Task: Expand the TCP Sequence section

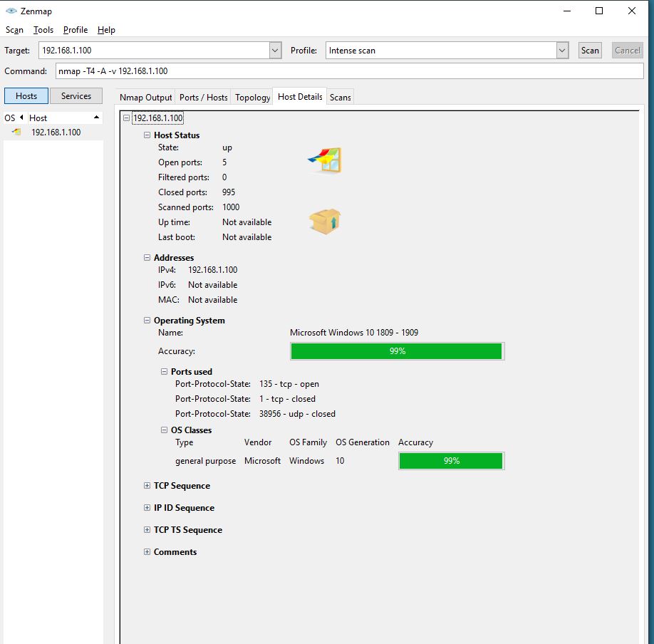Action: (x=147, y=486)
